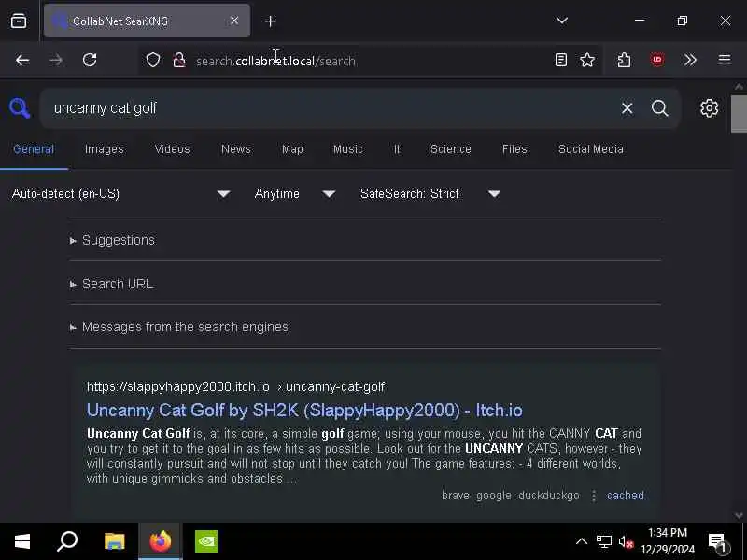747x560 pixels.
Task: Switch to the Images tab
Action: point(104,149)
